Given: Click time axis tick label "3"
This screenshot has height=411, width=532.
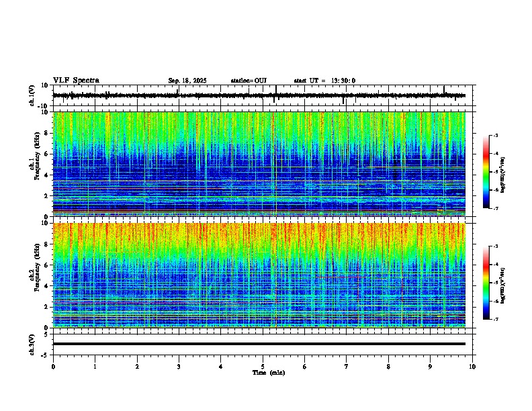Looking at the screenshot, I should point(179,367).
